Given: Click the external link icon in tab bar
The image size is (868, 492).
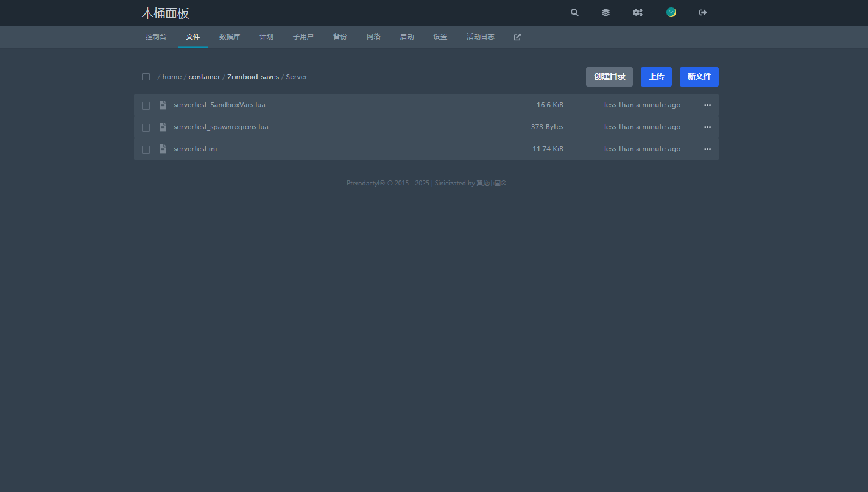Looking at the screenshot, I should pyautogui.click(x=517, y=37).
